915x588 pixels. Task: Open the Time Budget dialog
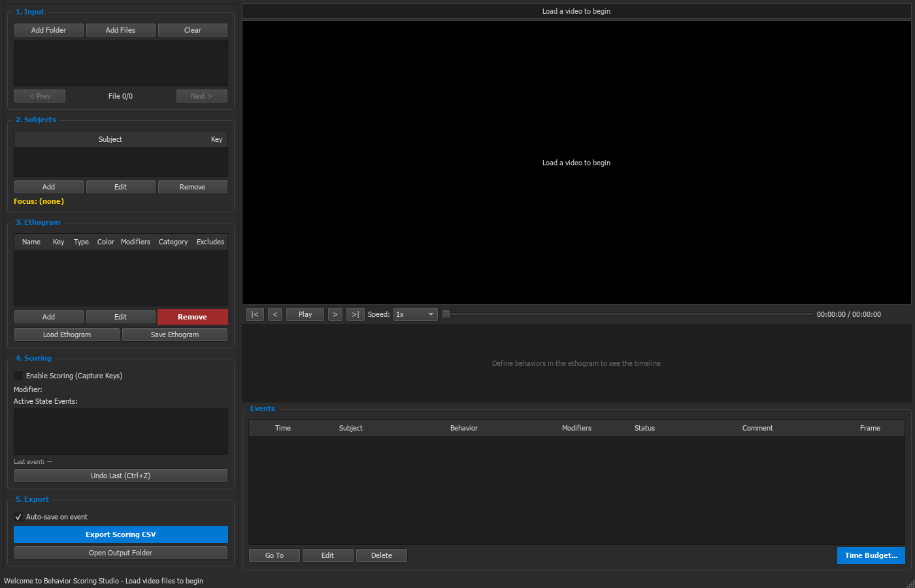pos(871,555)
